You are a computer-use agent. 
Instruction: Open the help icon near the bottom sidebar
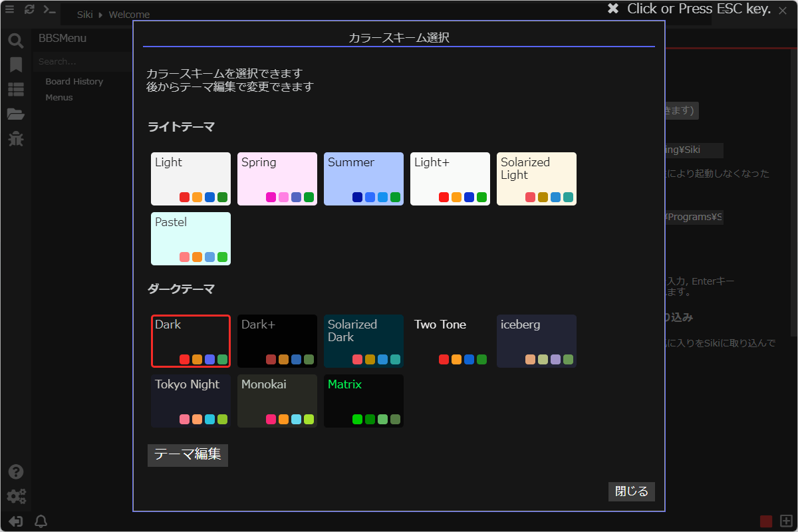pos(15,471)
